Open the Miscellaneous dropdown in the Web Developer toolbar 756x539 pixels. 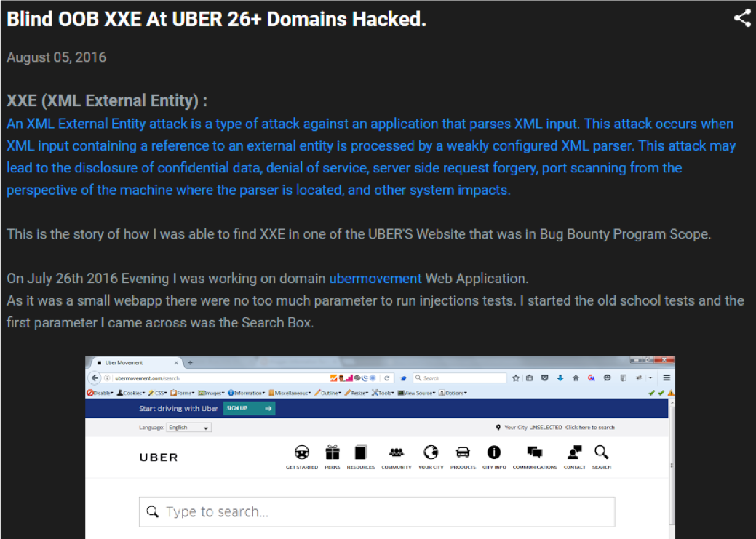(x=290, y=393)
